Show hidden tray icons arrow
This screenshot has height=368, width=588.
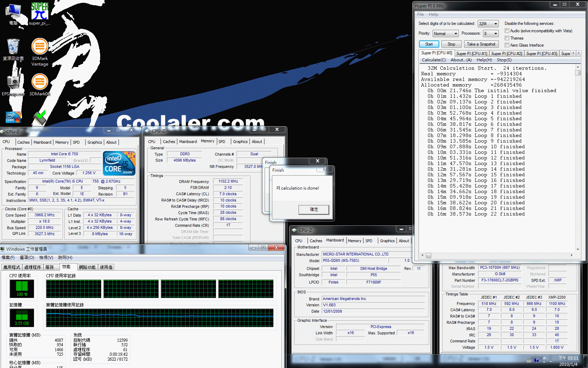[x=551, y=361]
